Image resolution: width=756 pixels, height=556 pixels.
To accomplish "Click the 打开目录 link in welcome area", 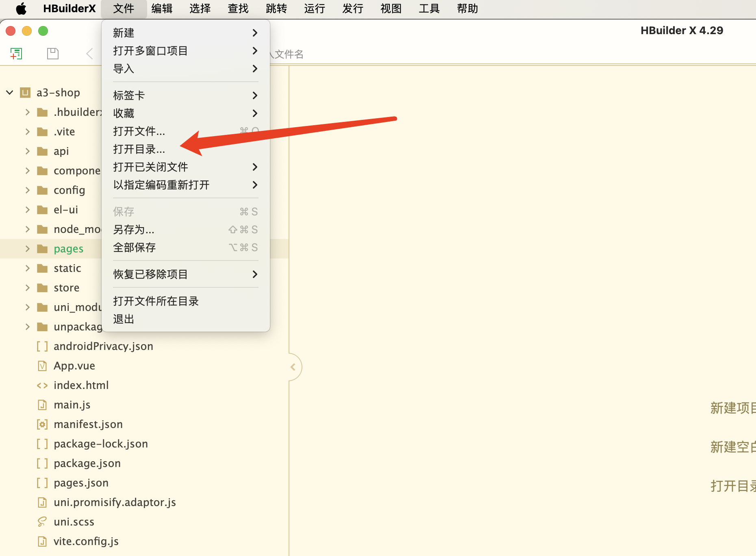I will click(x=733, y=486).
